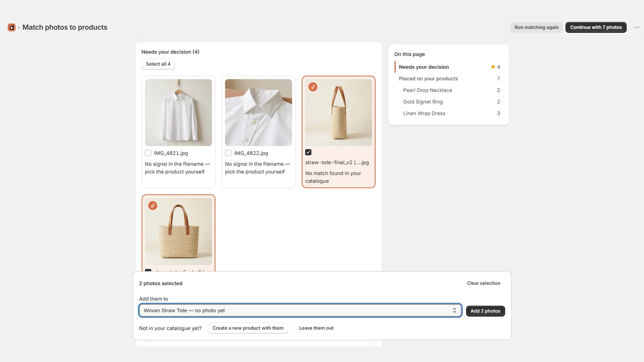Click Run matching again
This screenshot has width=644, height=362.
(x=537, y=27)
